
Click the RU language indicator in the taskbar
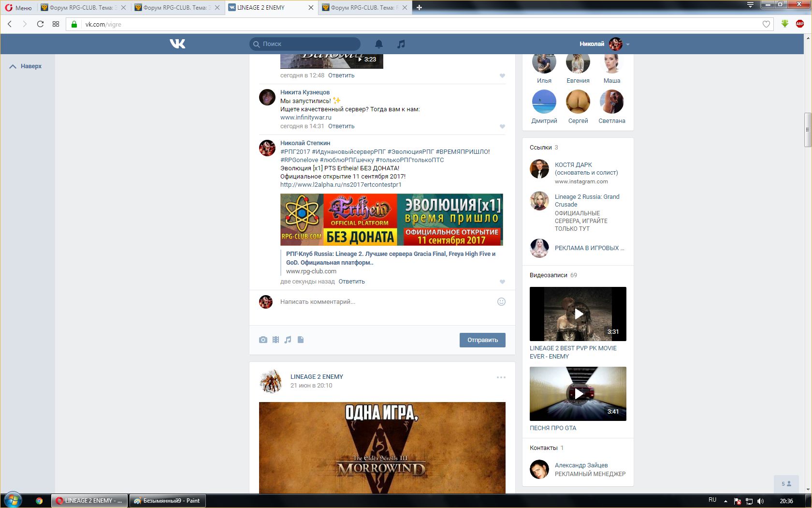coord(712,500)
